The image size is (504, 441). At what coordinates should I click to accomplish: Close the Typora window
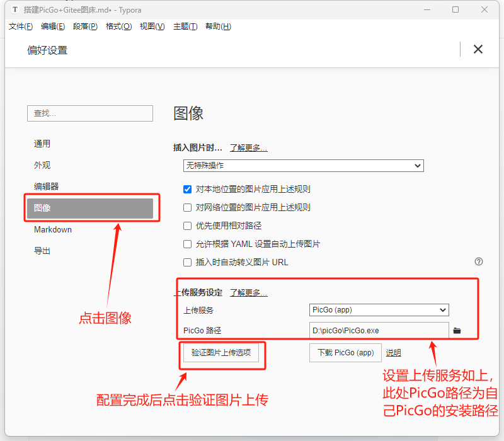(x=484, y=9)
